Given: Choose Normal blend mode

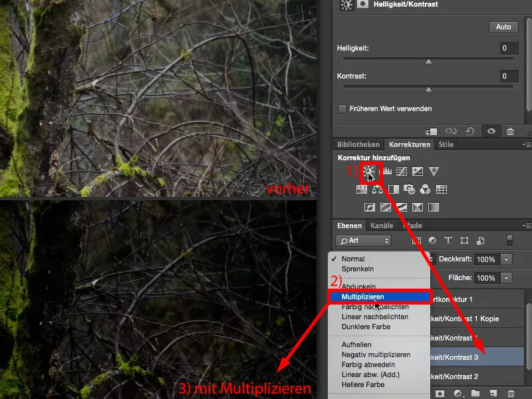Looking at the screenshot, I should click(379, 259).
